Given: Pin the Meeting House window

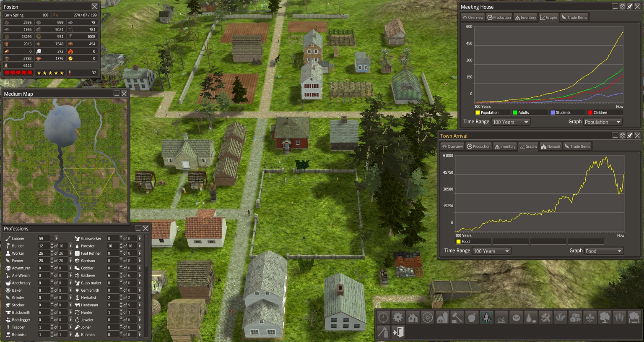Looking at the screenshot, I should click(630, 7).
